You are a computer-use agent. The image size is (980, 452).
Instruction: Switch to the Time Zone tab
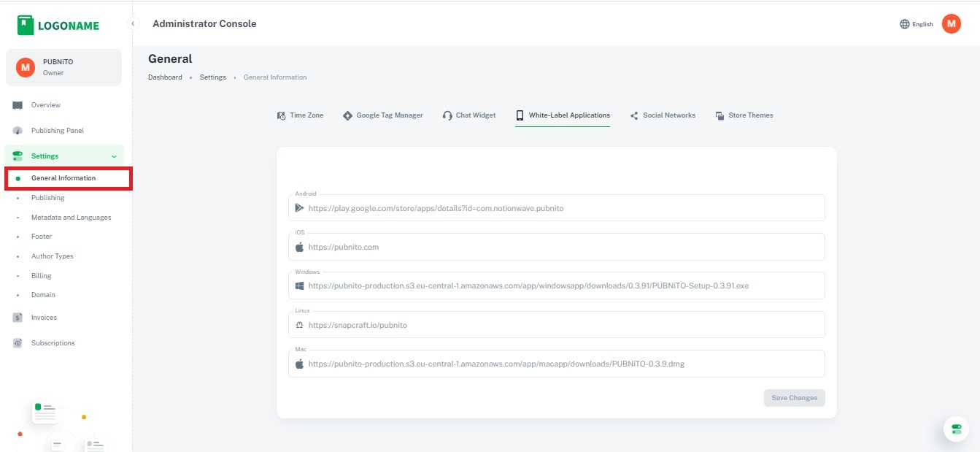(x=300, y=115)
